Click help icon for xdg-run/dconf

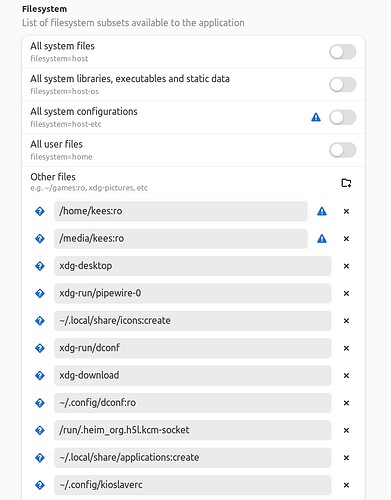click(40, 348)
